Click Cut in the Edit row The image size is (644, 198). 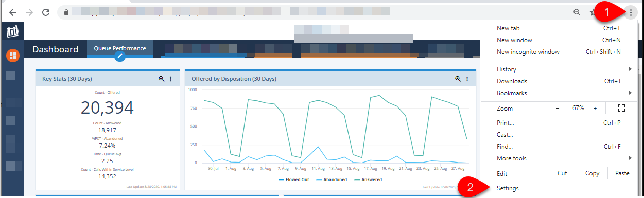click(x=563, y=173)
